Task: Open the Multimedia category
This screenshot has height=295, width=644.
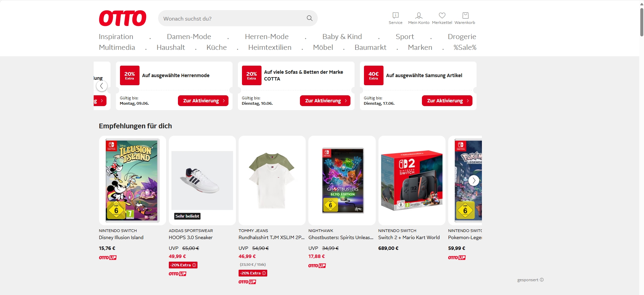Action: (117, 47)
